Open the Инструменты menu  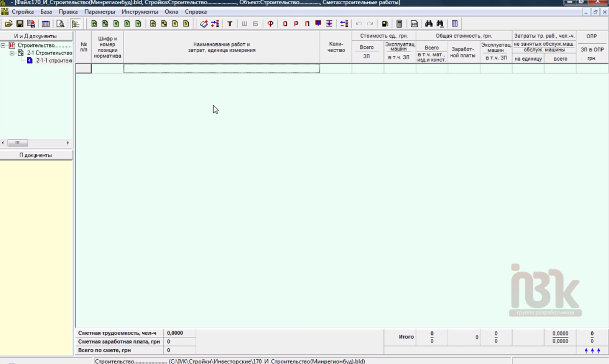(x=140, y=12)
